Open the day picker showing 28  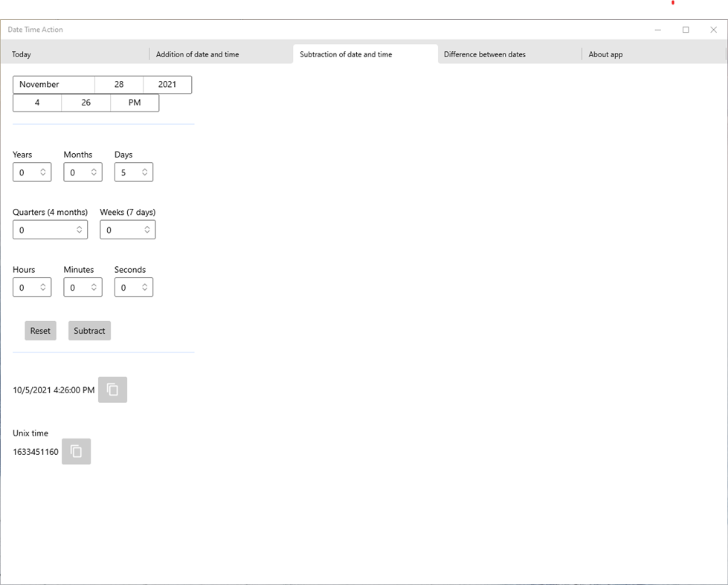119,85
